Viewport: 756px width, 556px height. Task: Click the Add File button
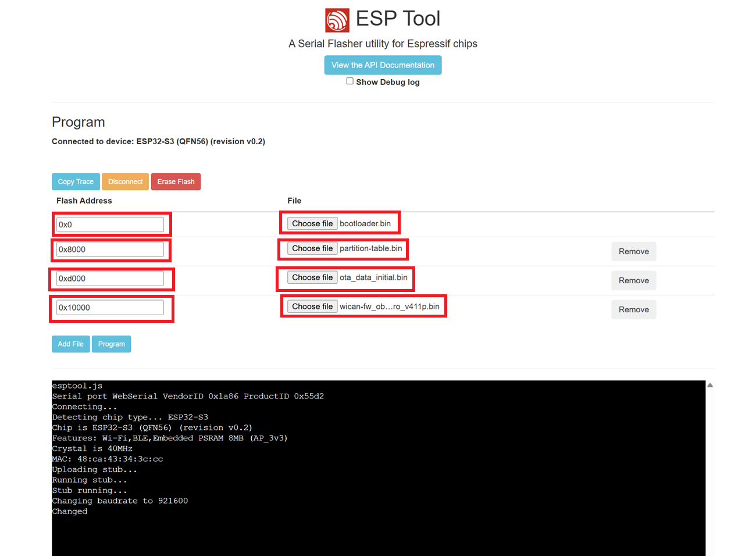(70, 344)
